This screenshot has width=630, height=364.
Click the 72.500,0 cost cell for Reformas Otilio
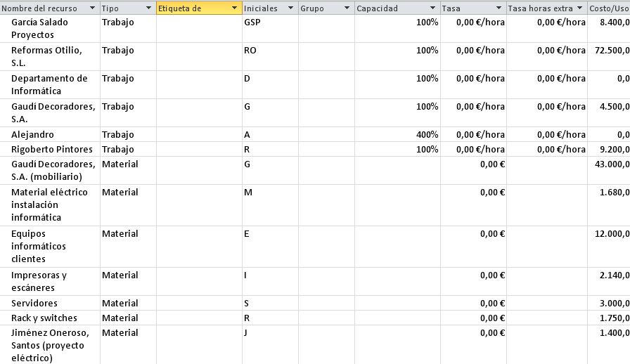click(609, 51)
